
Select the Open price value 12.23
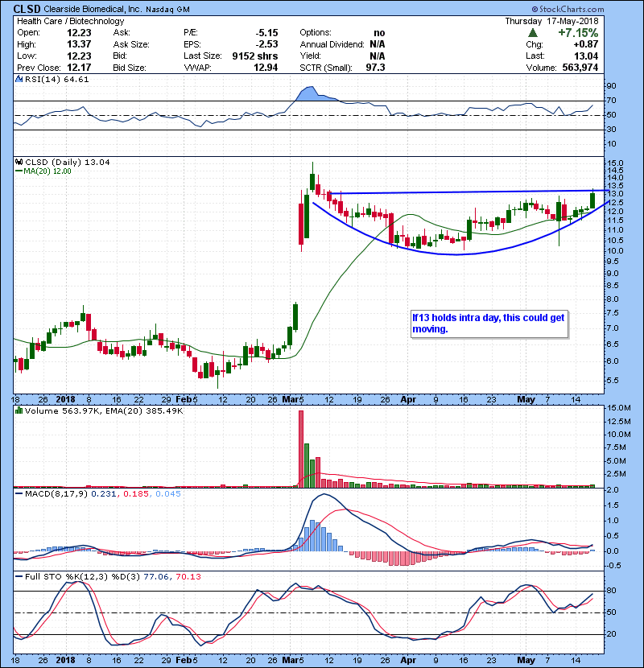(x=79, y=33)
